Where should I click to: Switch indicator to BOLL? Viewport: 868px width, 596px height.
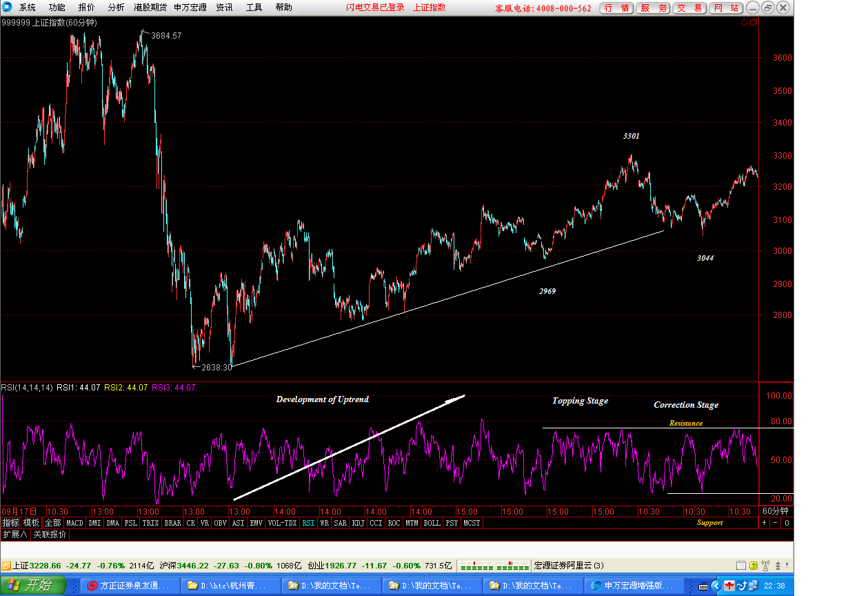432,523
